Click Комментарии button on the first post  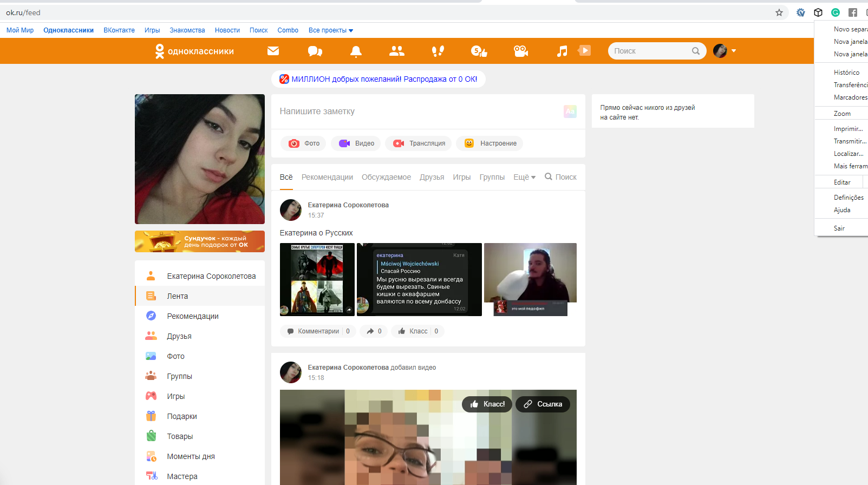tap(318, 331)
